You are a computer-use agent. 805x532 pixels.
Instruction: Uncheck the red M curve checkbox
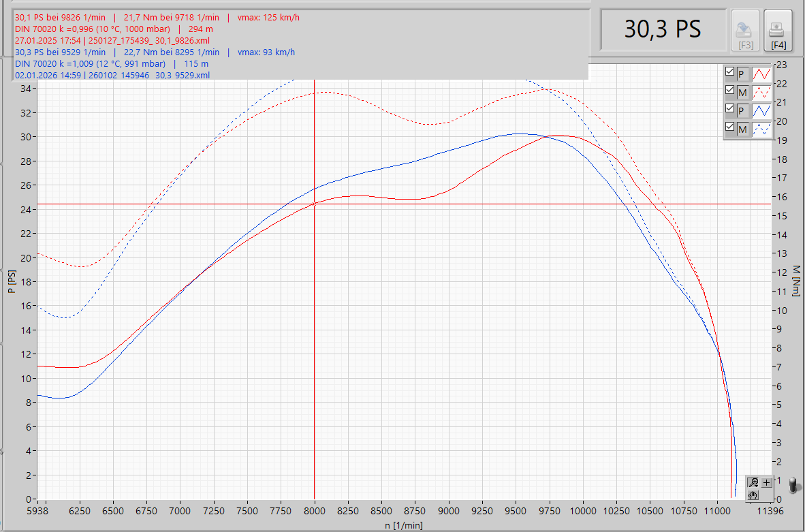click(730, 91)
